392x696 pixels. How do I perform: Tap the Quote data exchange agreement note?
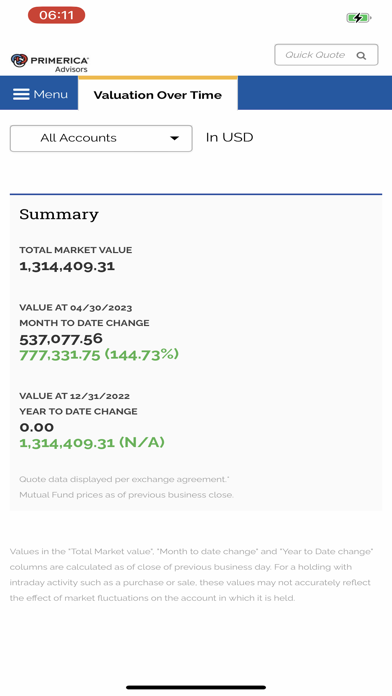pyautogui.click(x=124, y=479)
